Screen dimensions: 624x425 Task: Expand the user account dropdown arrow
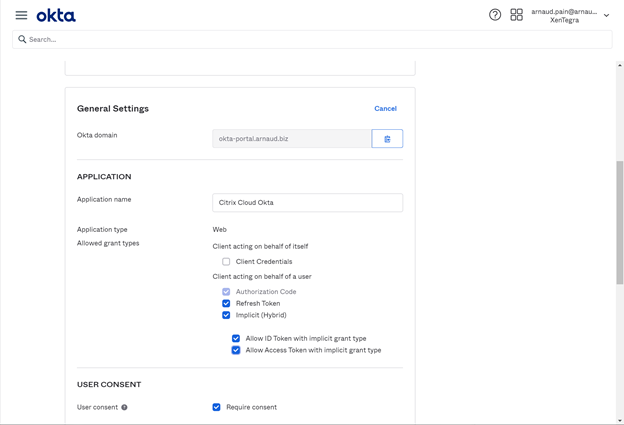point(606,16)
